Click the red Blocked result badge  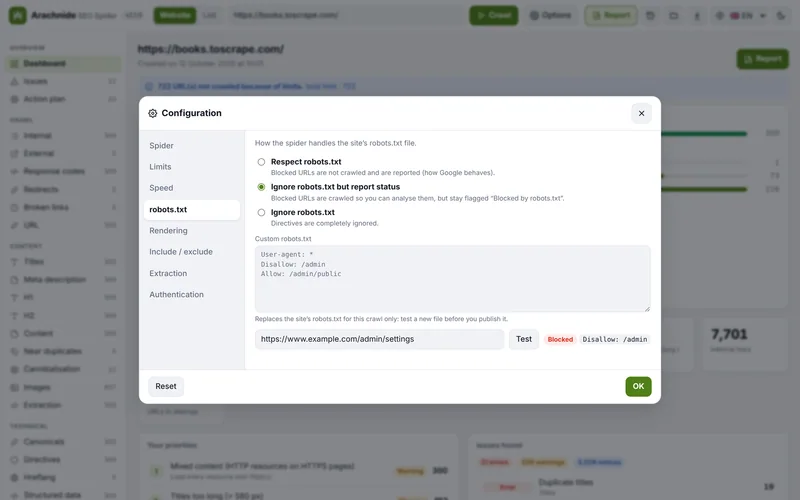(560, 339)
